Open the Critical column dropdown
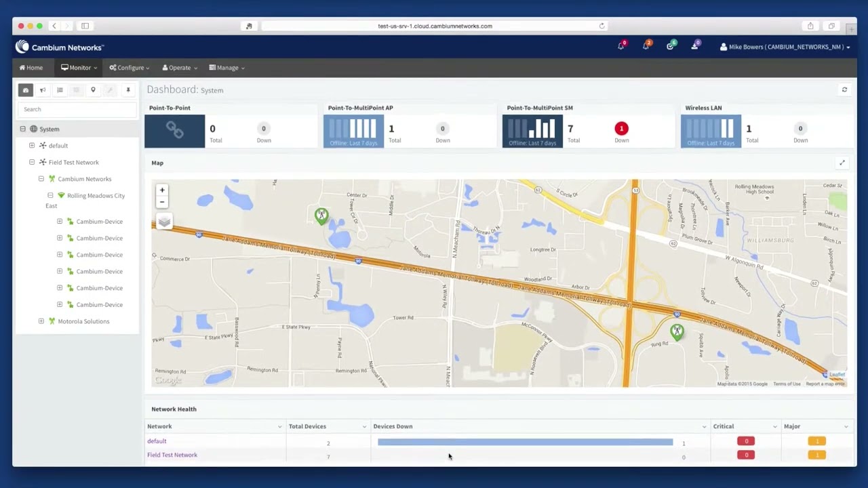 click(775, 426)
